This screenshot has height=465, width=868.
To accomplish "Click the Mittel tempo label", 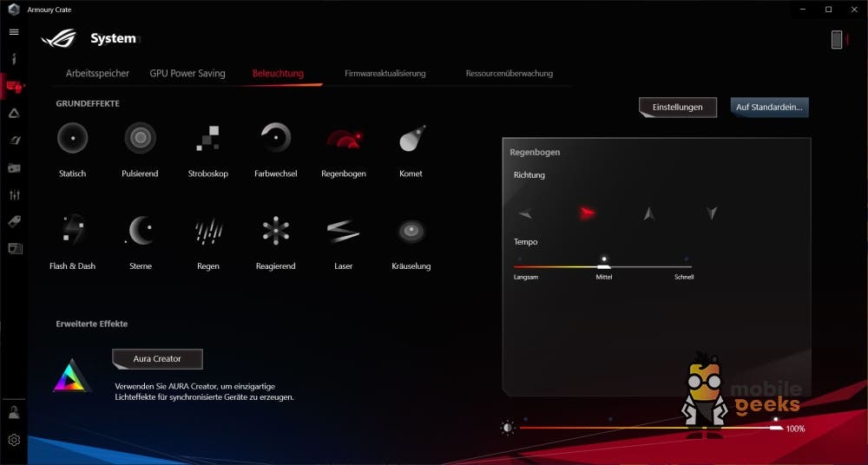I will (604, 277).
